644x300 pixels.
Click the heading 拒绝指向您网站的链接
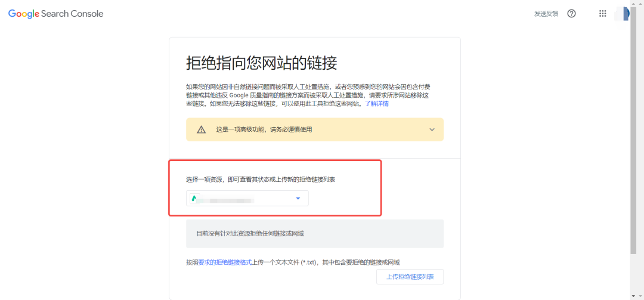262,63
